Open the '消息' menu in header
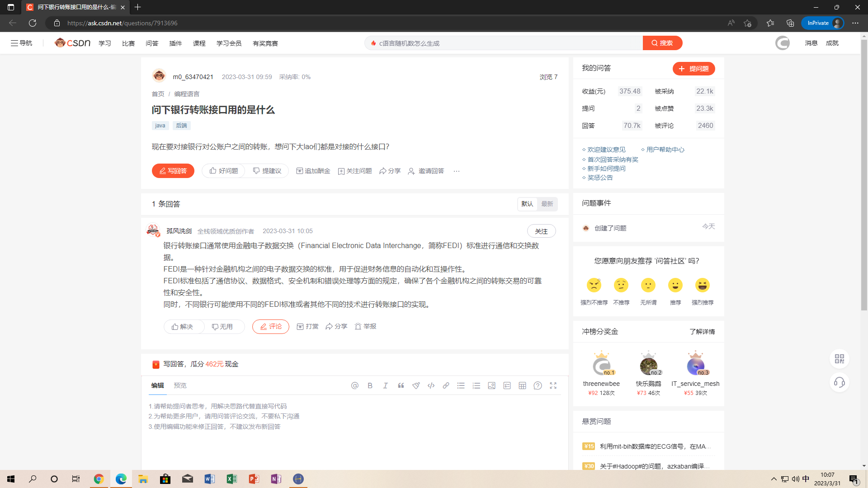 (x=811, y=43)
